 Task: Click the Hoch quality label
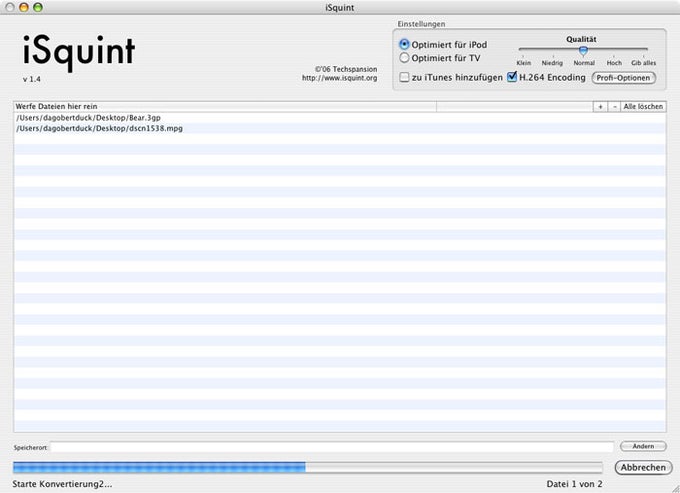[614, 63]
